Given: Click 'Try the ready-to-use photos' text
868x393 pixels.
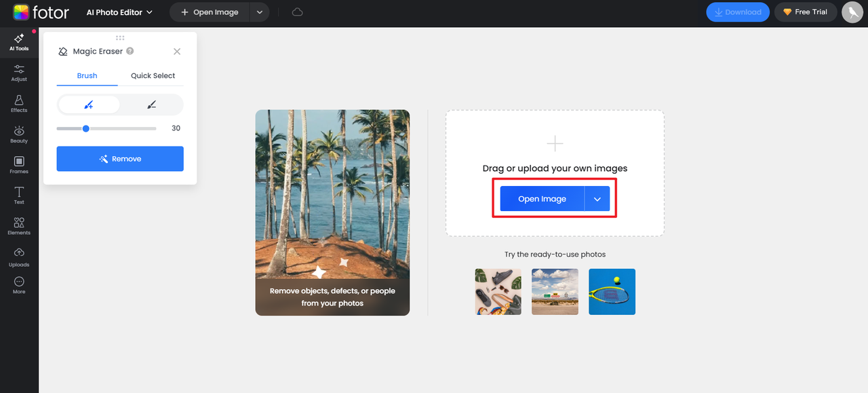Looking at the screenshot, I should (555, 255).
